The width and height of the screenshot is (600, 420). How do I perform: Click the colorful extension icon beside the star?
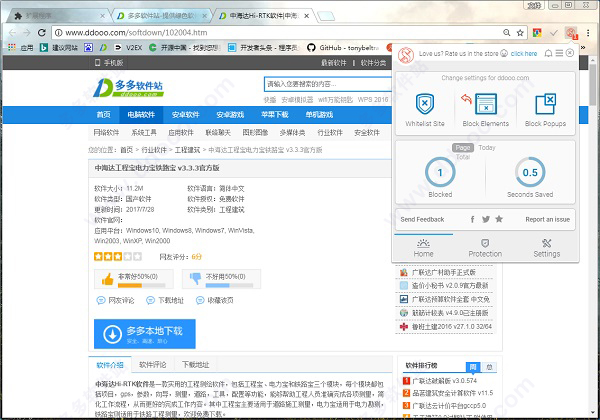537,33
